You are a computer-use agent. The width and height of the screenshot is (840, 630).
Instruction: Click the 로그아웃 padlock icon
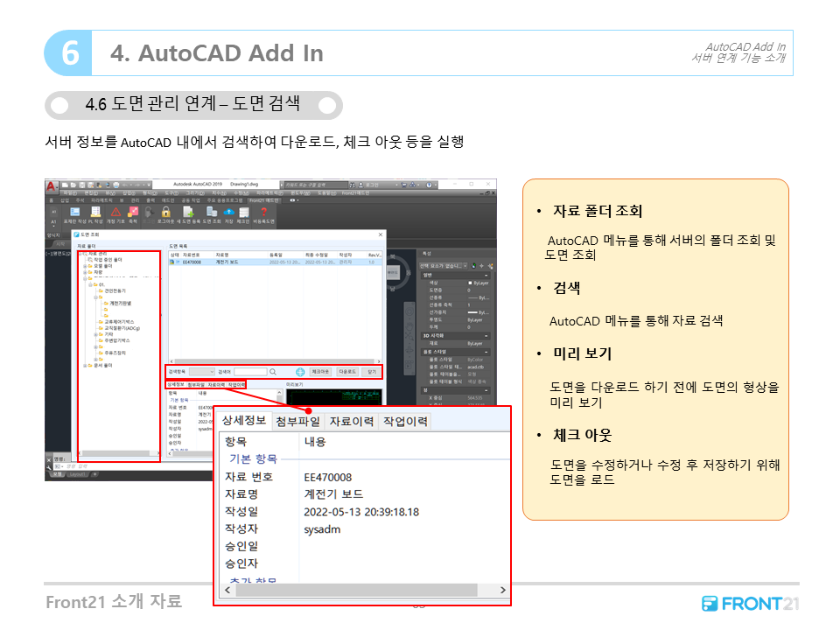[166, 213]
